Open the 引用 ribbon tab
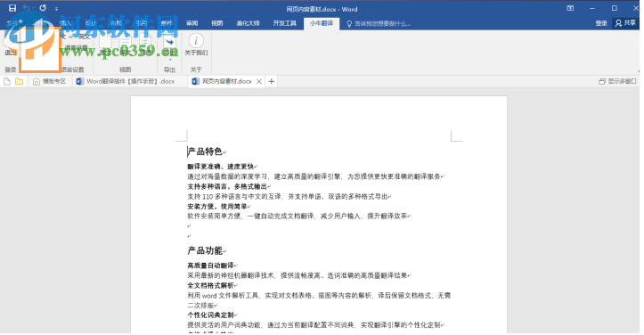 [x=142, y=23]
